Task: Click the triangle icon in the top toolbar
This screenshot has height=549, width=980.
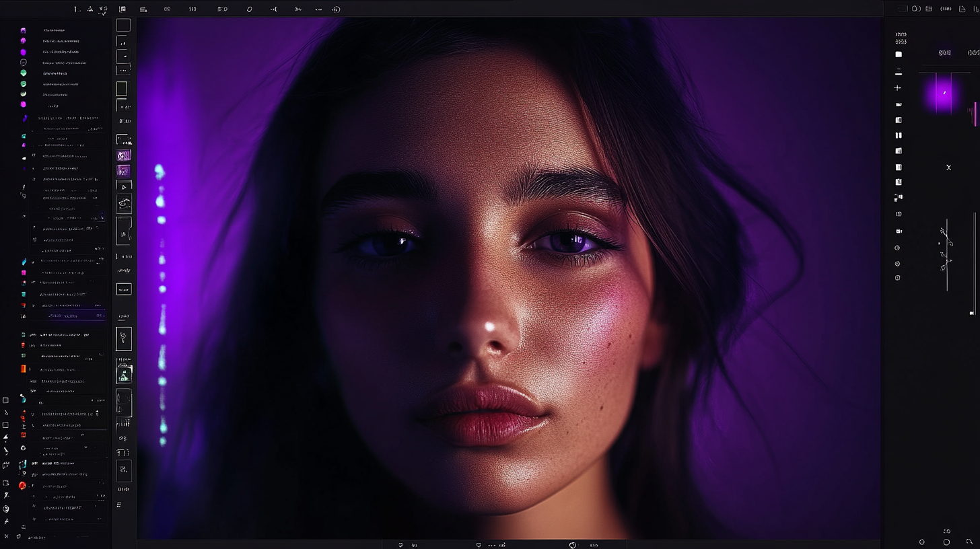Action: pos(90,9)
